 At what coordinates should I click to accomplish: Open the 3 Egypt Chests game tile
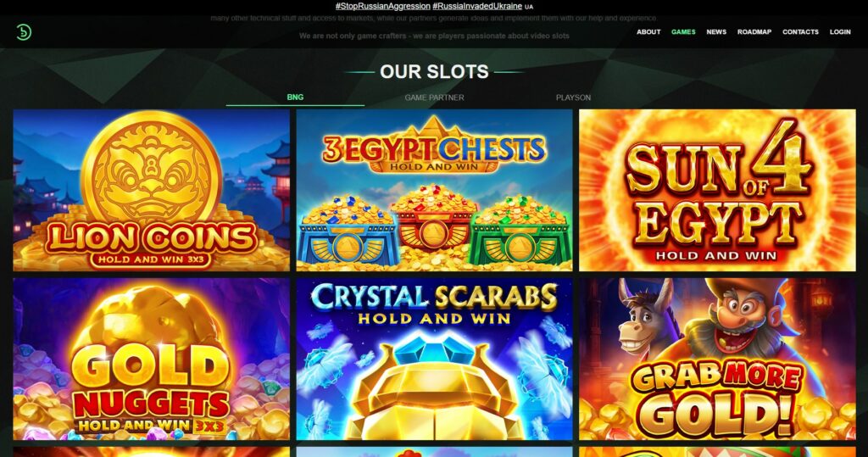click(x=434, y=190)
